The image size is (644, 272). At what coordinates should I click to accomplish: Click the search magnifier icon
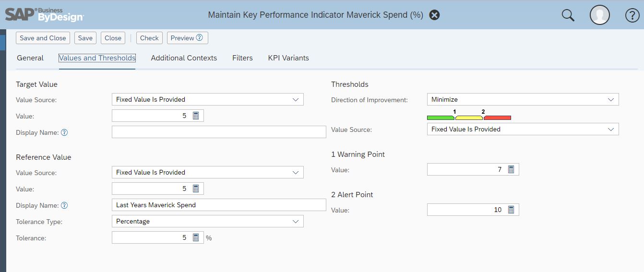pyautogui.click(x=568, y=15)
